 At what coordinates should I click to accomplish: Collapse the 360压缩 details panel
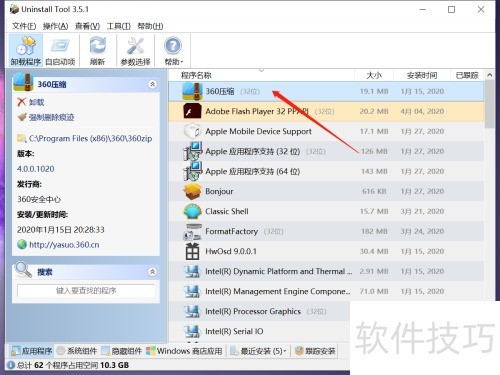tap(152, 84)
